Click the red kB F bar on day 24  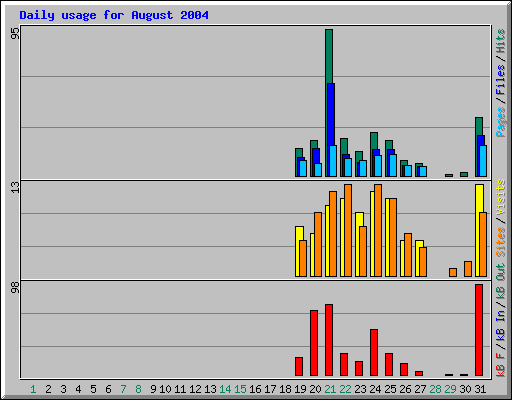[374, 353]
